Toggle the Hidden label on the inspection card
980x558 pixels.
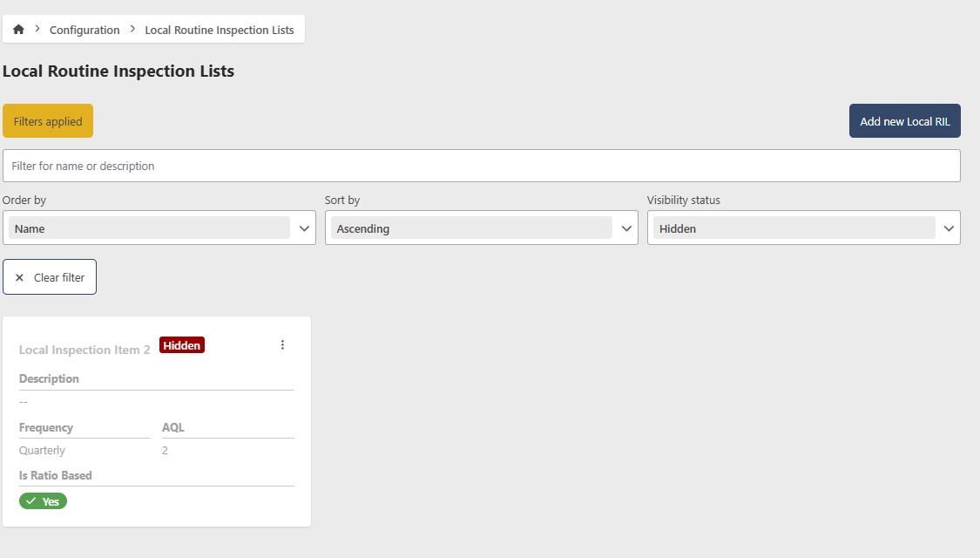click(181, 345)
